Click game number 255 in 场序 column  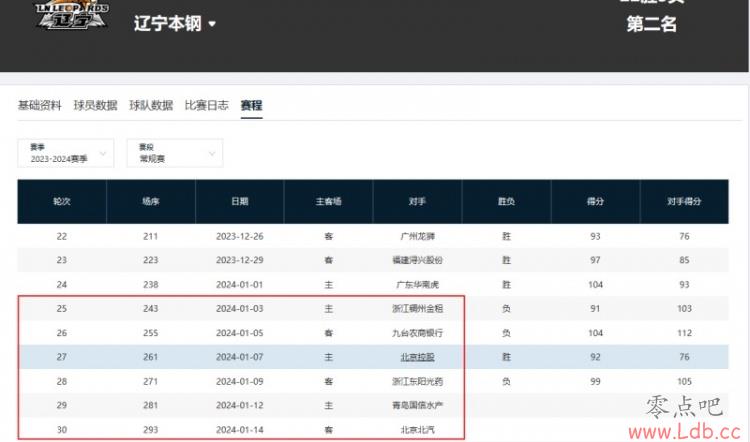(151, 333)
